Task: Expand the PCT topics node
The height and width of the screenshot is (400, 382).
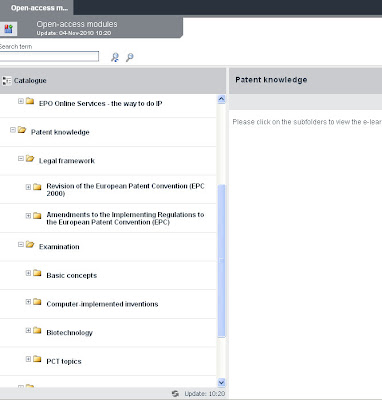Action: (28, 359)
